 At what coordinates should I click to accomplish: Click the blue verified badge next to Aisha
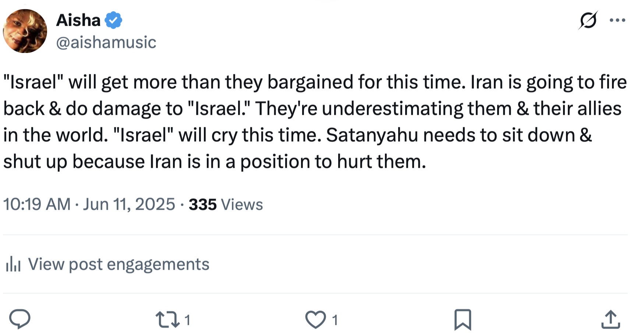pos(114,20)
